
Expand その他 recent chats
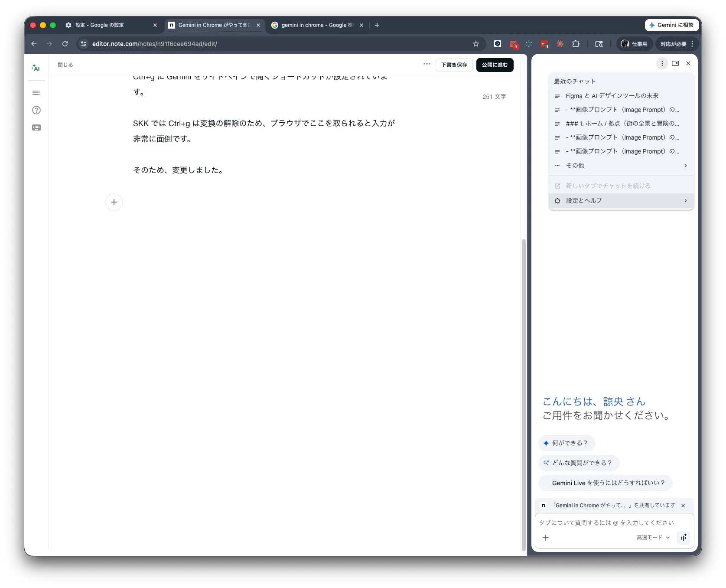click(622, 166)
